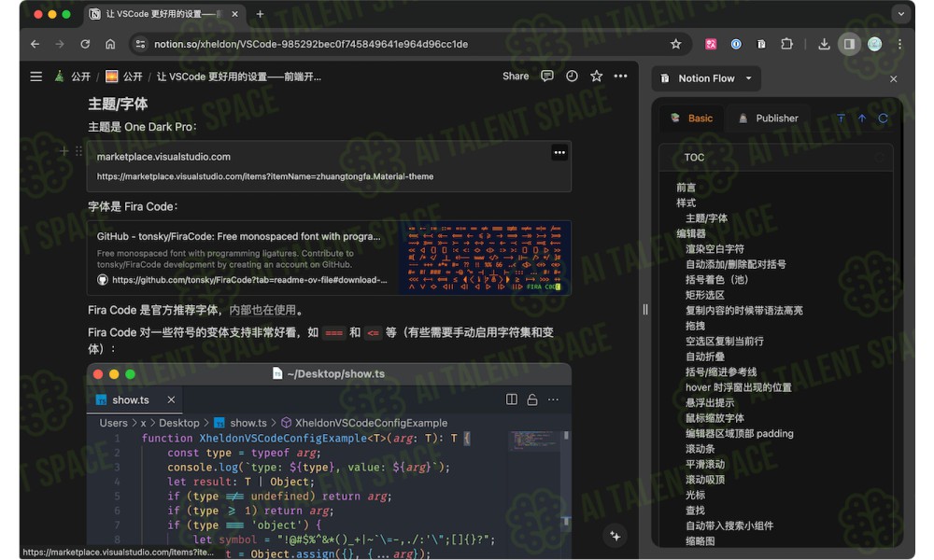The image size is (934, 560).
Task: Click the block drag handle dots
Action: [x=78, y=151]
